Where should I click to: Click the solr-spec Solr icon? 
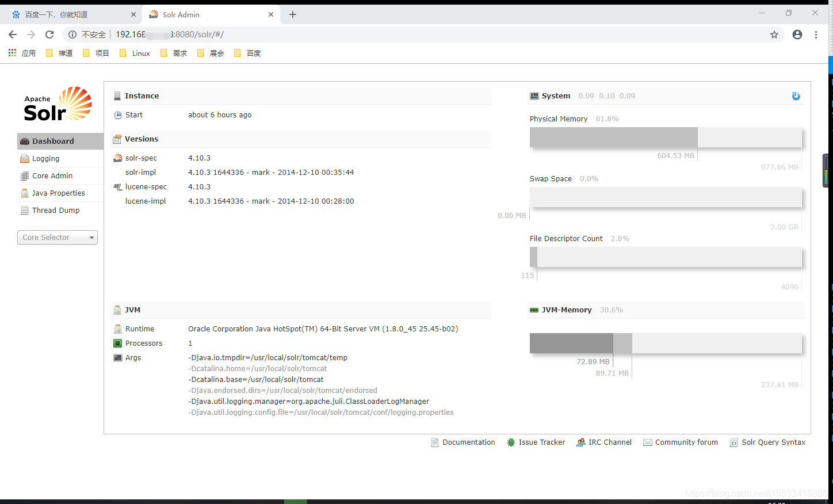pyautogui.click(x=118, y=158)
